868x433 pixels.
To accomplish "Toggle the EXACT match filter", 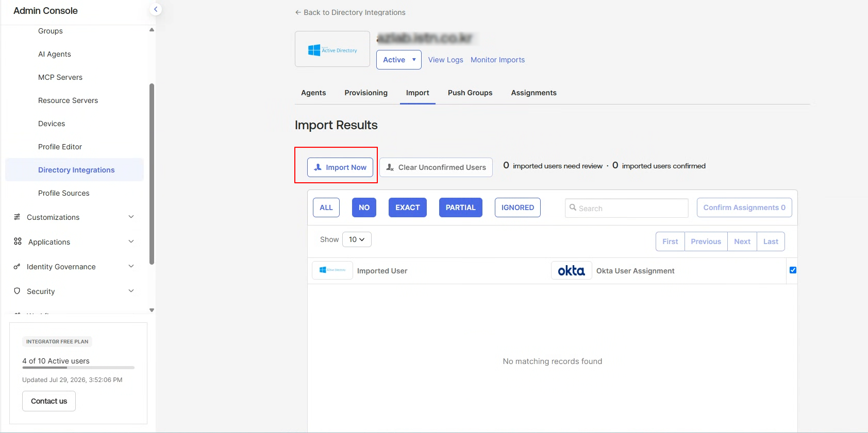I will (408, 207).
